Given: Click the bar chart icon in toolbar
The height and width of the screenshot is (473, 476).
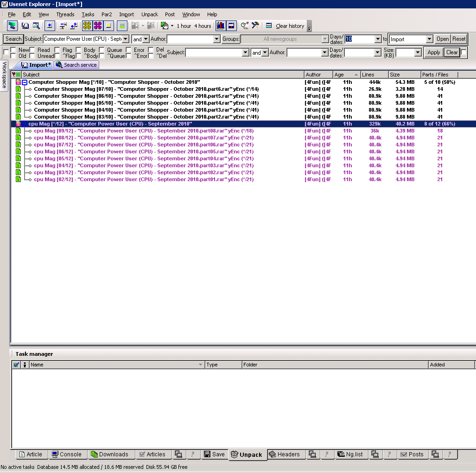Looking at the screenshot, I should tap(221, 25).
